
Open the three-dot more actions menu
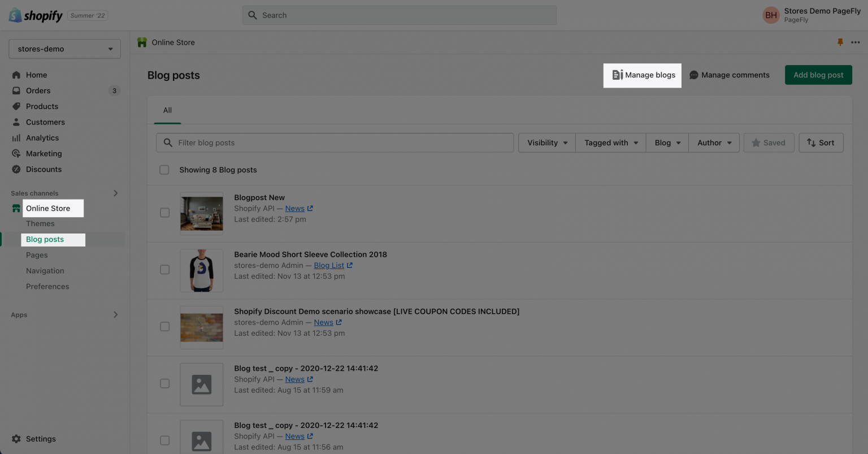pyautogui.click(x=856, y=42)
